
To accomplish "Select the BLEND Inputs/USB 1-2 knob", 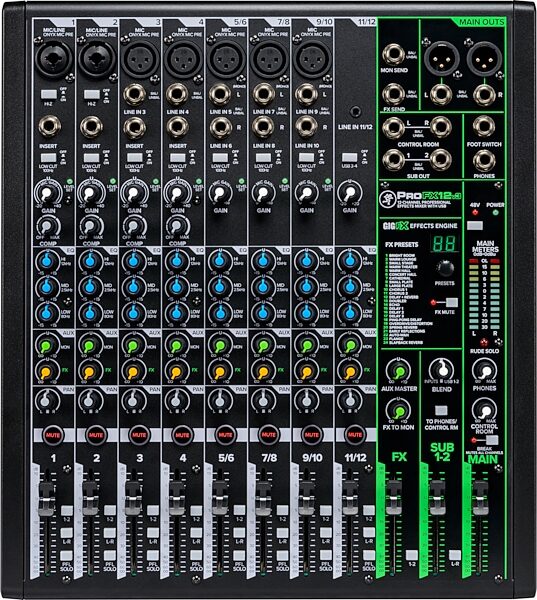I will pos(442,370).
